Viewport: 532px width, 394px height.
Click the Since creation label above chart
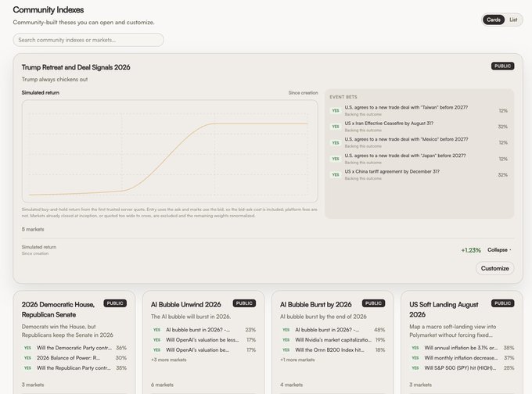[303, 92]
